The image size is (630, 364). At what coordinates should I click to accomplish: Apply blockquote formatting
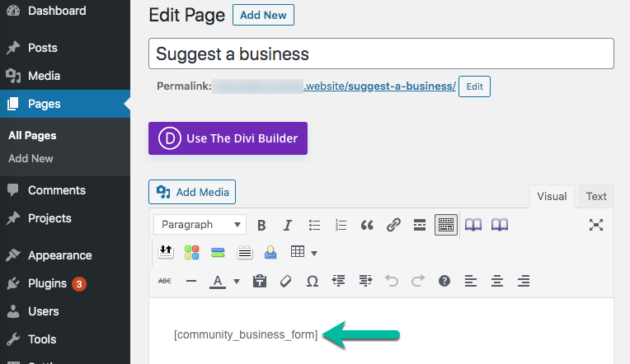click(367, 225)
